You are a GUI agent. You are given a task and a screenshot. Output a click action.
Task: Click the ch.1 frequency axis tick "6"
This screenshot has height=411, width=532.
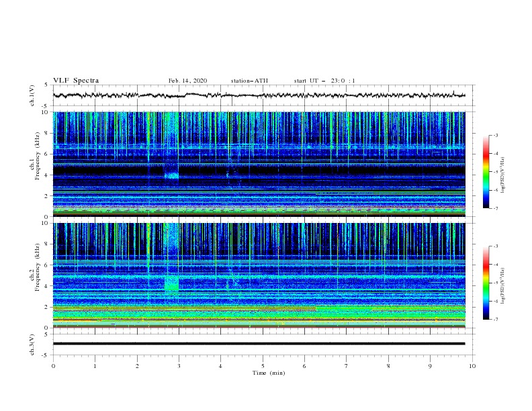click(x=46, y=154)
